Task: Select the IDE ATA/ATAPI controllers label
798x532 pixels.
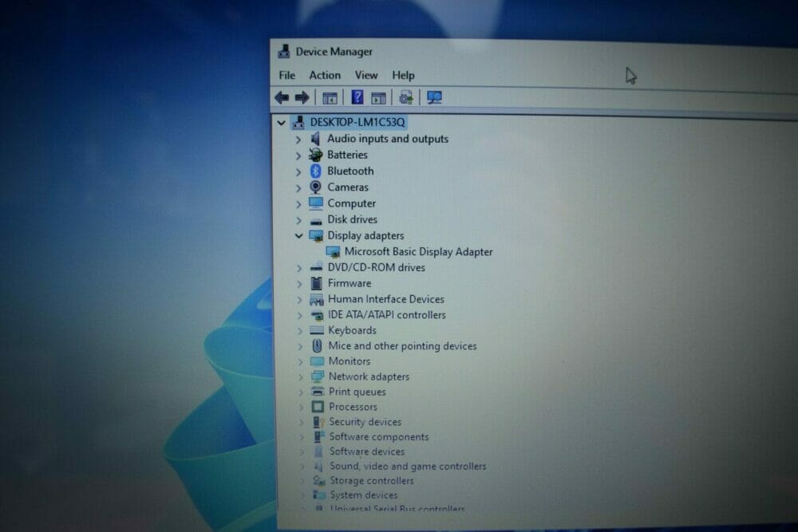Action: [x=387, y=315]
